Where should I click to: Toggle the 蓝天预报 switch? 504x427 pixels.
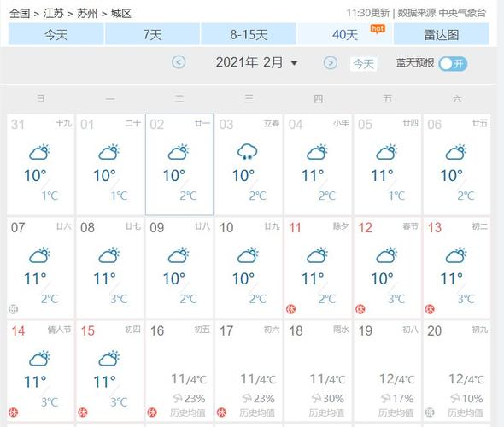click(x=453, y=63)
